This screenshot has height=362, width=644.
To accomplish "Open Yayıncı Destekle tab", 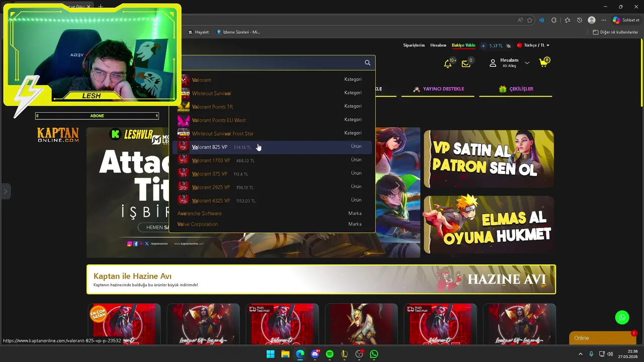I will pyautogui.click(x=438, y=89).
